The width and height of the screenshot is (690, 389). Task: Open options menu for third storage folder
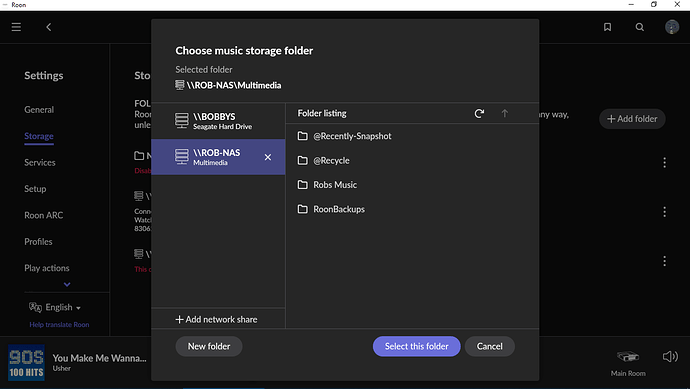pyautogui.click(x=664, y=261)
